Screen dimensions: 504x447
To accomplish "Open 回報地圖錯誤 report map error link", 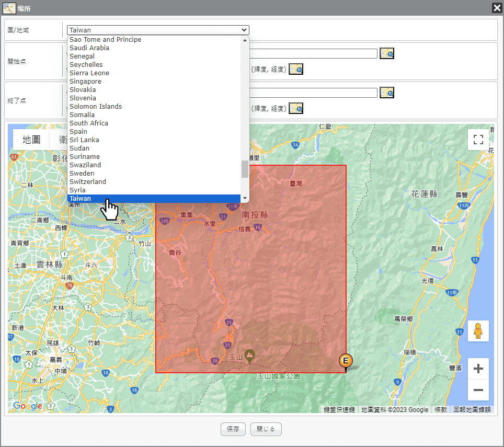I will 472,410.
